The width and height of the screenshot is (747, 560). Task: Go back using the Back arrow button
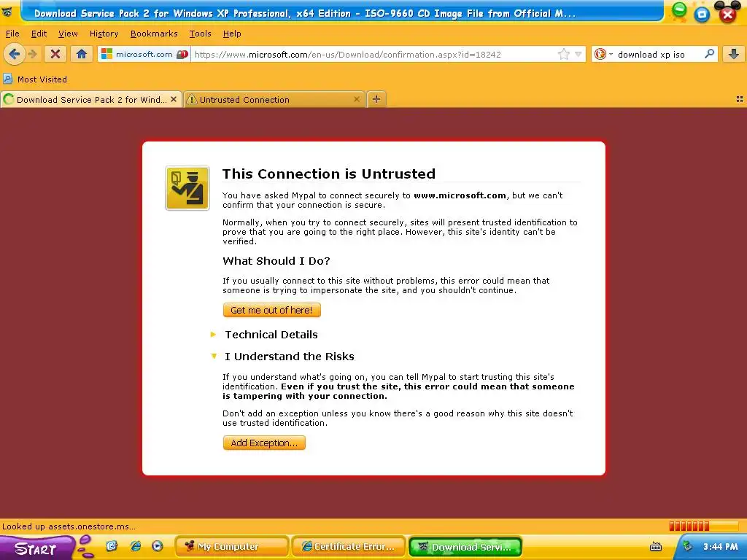pos(15,54)
